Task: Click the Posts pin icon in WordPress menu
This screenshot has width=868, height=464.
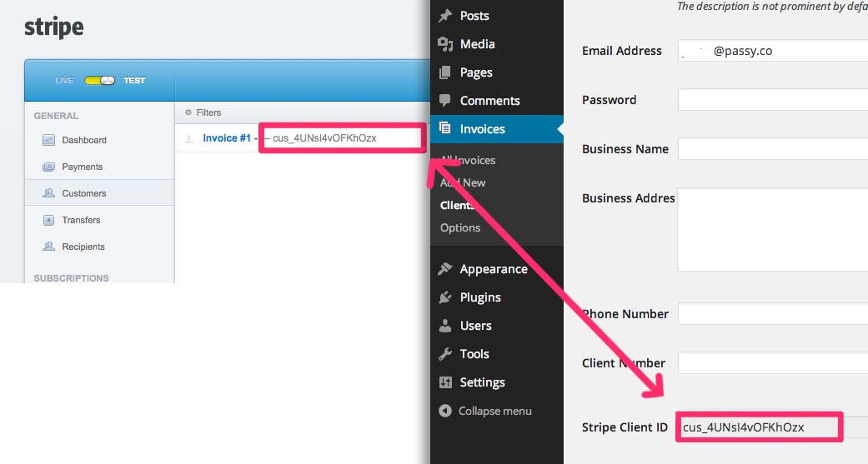Action: coord(445,16)
